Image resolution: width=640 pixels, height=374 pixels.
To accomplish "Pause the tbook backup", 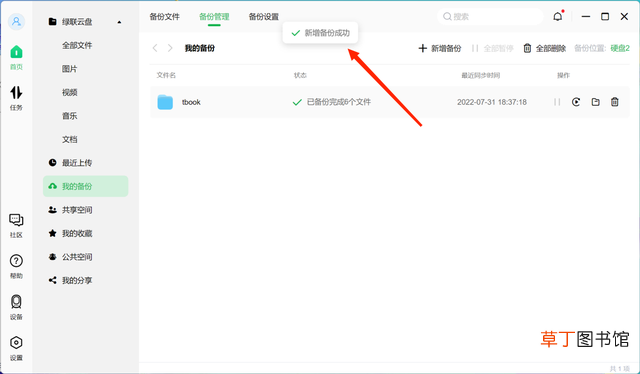I will point(557,102).
